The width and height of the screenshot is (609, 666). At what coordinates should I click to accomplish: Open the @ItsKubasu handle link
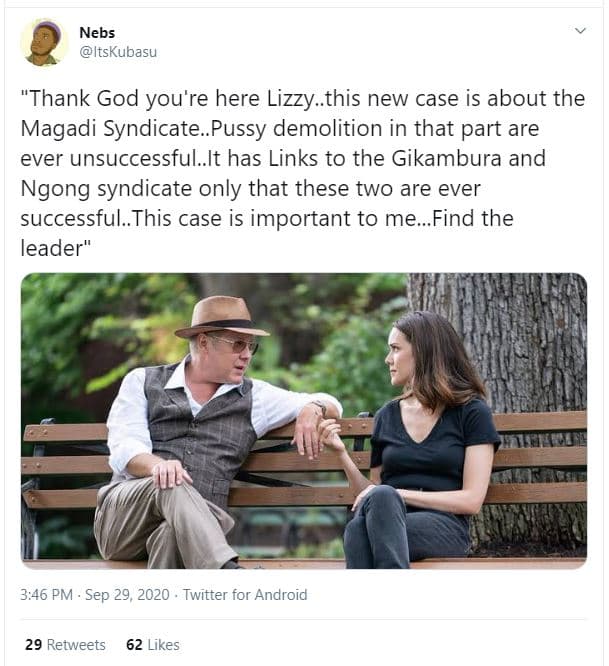coord(118,52)
